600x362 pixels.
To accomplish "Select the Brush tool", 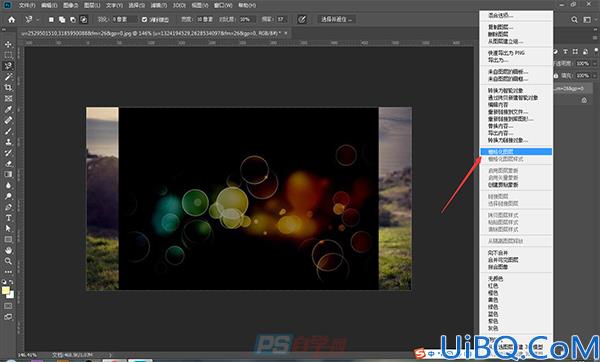I will point(8,131).
